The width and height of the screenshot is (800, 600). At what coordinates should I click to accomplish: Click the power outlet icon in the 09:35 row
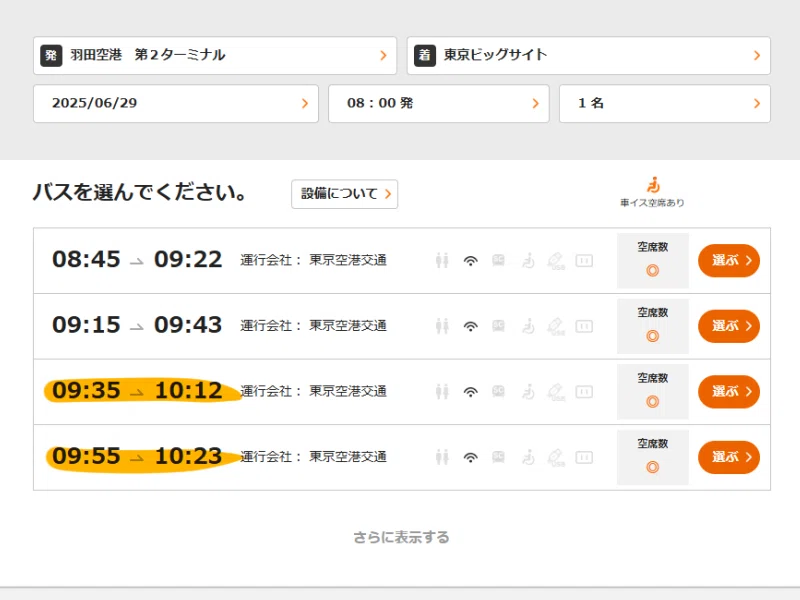[584, 392]
